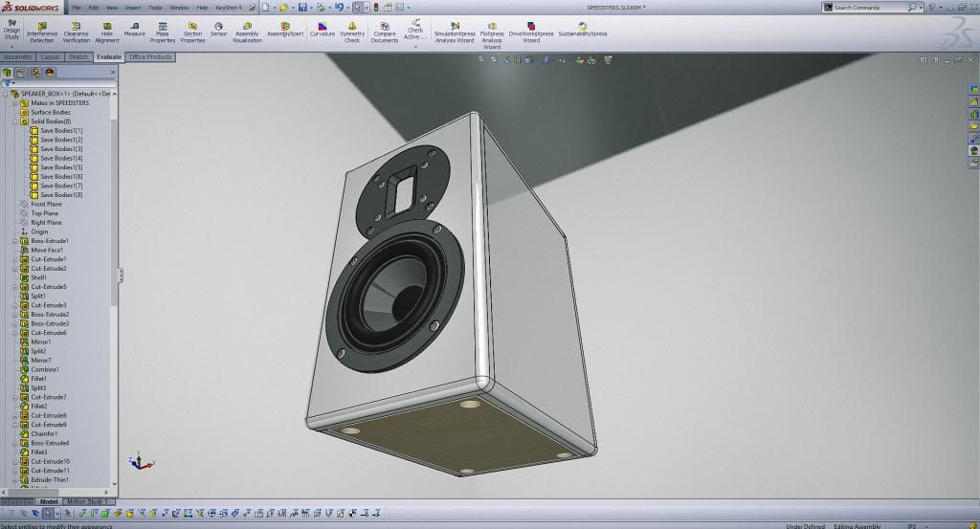This screenshot has width=980, height=529.
Task: Switch to the Sketch tab
Action: (78, 56)
